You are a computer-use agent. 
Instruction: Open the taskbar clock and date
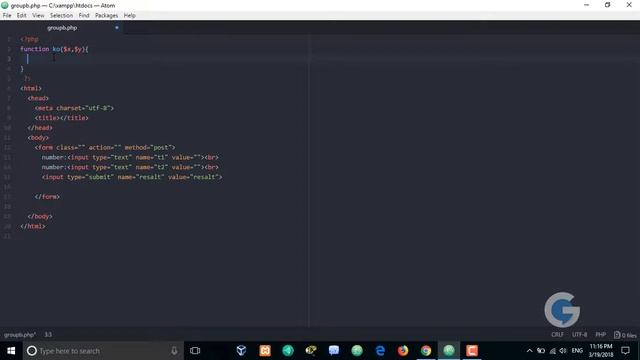point(600,351)
